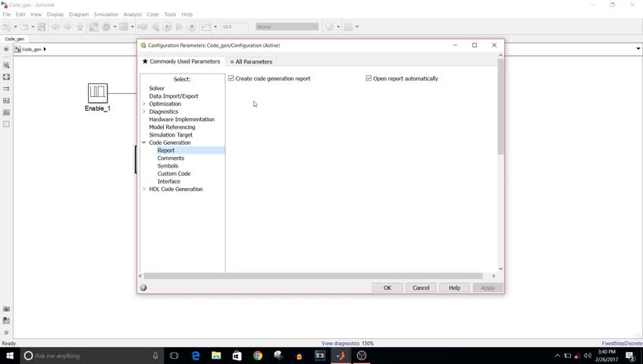Click the Apply button
Screen dimensions: 643x364
(488, 287)
